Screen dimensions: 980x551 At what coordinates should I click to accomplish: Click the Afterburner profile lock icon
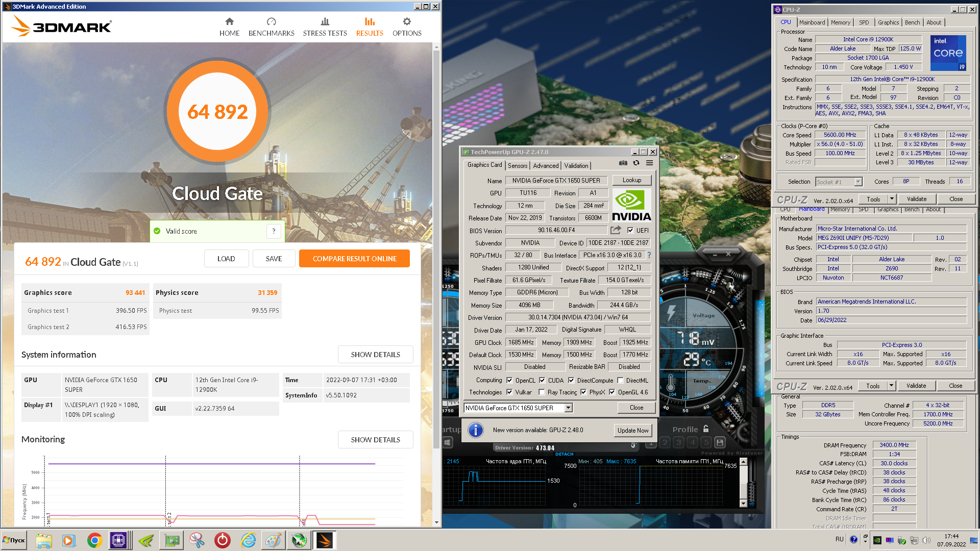coord(706,429)
